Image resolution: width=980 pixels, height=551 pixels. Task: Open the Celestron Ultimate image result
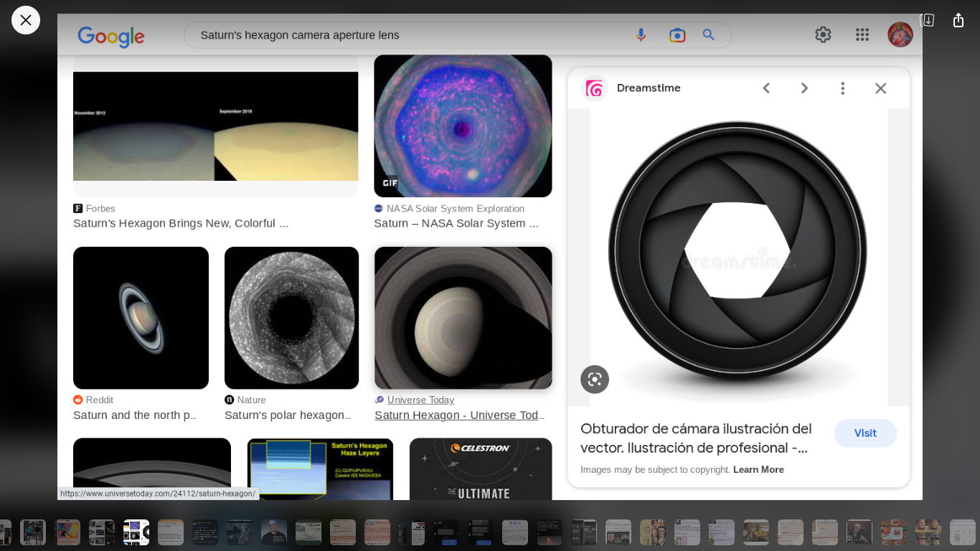481,469
